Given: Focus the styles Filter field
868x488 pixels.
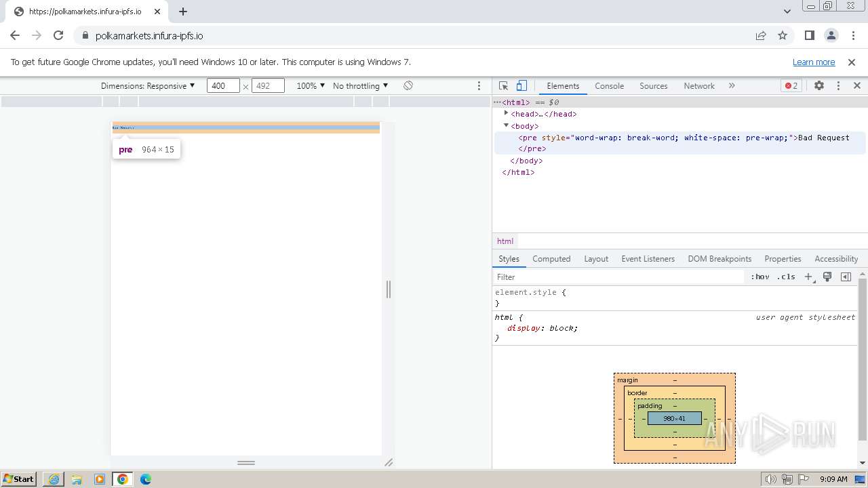Looking at the screenshot, I should [x=618, y=277].
